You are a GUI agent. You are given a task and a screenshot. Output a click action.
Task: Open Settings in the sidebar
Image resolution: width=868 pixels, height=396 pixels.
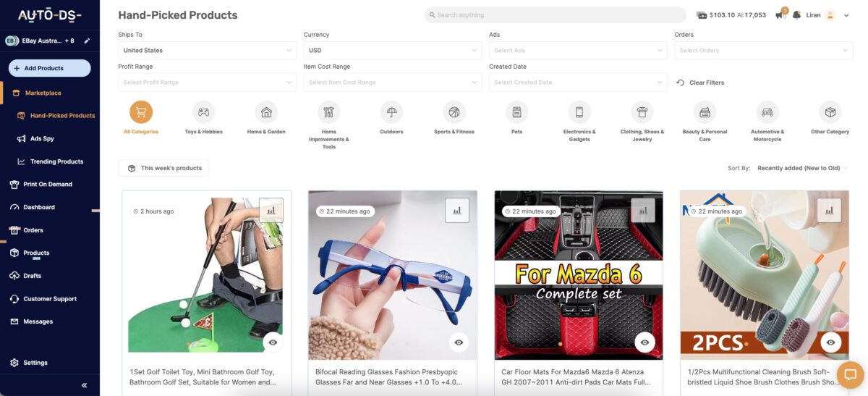point(35,363)
